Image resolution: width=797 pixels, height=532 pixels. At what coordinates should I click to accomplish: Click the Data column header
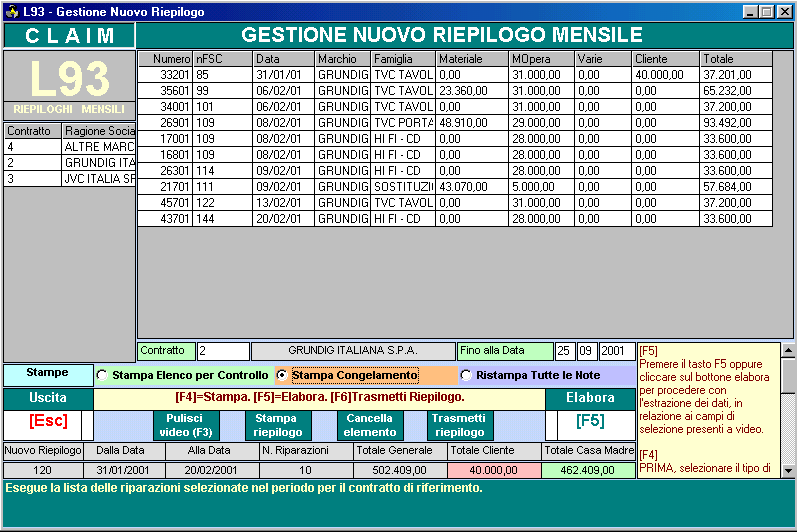[283, 59]
